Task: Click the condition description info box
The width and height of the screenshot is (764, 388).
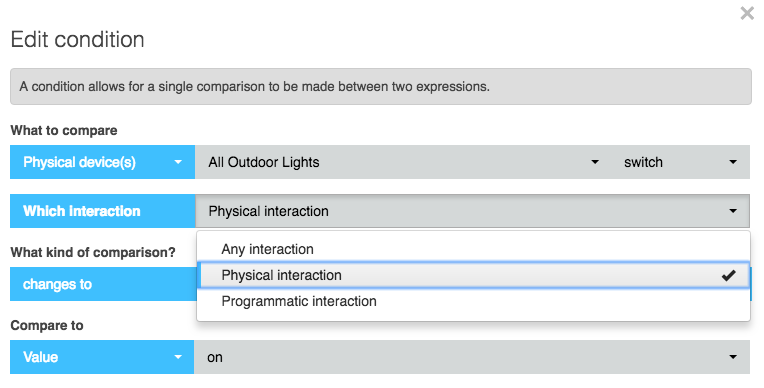Action: click(x=381, y=86)
